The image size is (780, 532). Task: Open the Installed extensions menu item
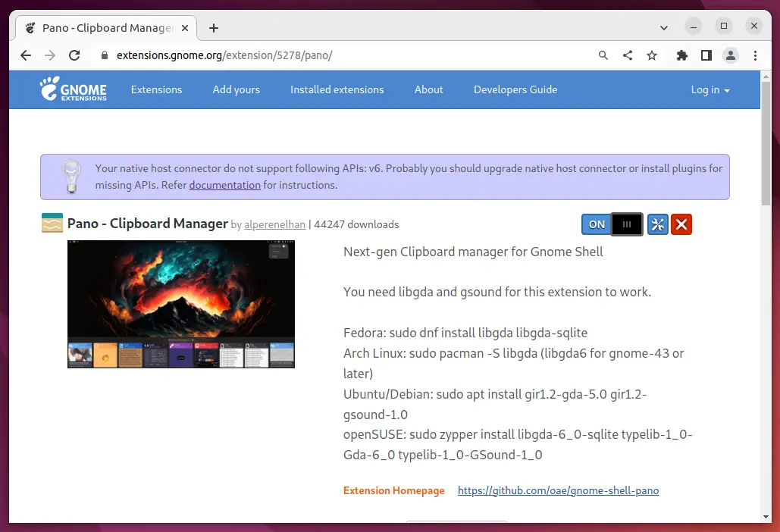tap(337, 89)
